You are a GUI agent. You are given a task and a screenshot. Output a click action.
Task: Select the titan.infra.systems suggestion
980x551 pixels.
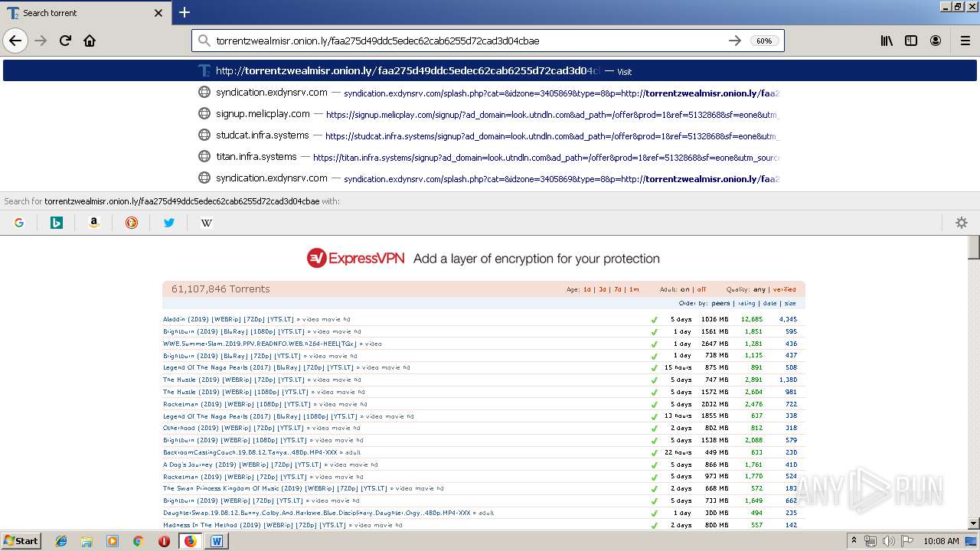click(x=490, y=156)
